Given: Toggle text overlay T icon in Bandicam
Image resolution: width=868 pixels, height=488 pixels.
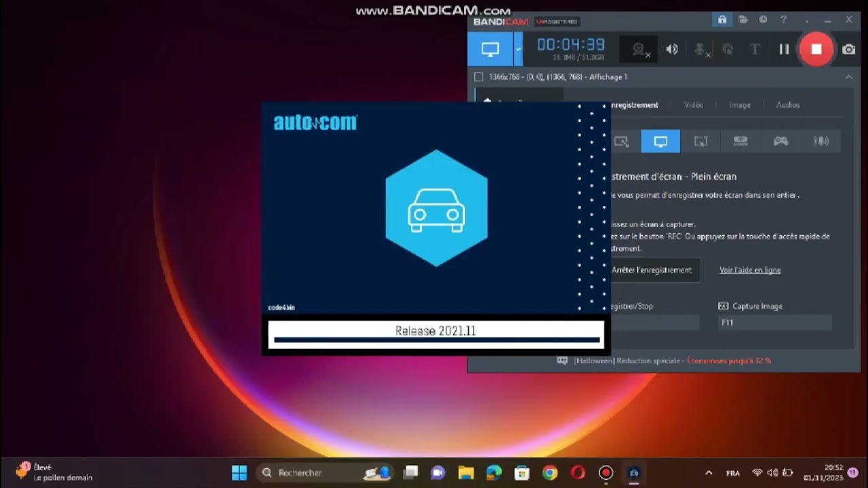Looking at the screenshot, I should (x=755, y=49).
